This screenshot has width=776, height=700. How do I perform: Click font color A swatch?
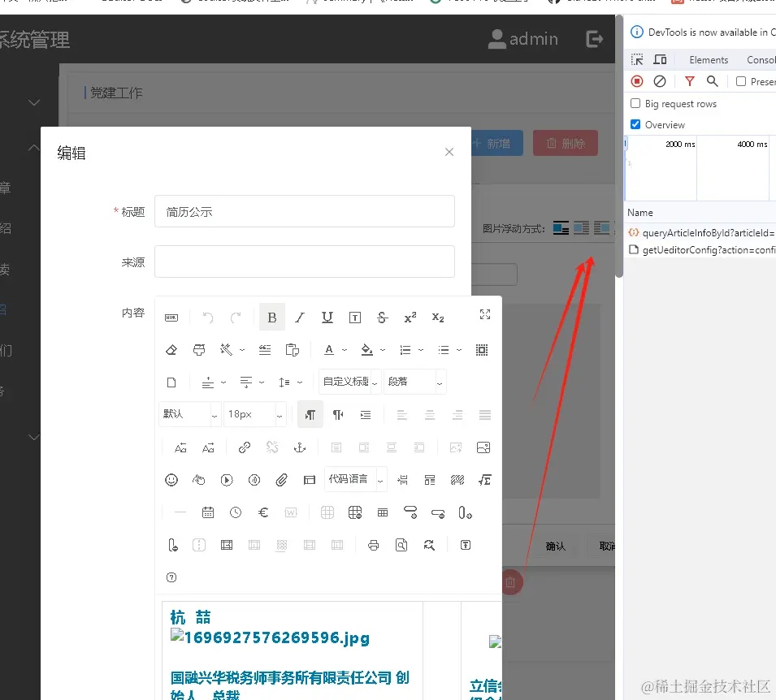tap(329, 350)
